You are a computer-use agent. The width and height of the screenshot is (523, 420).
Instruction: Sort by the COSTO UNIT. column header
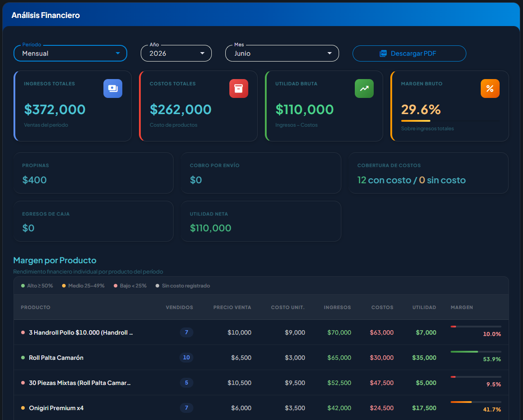[288, 307]
